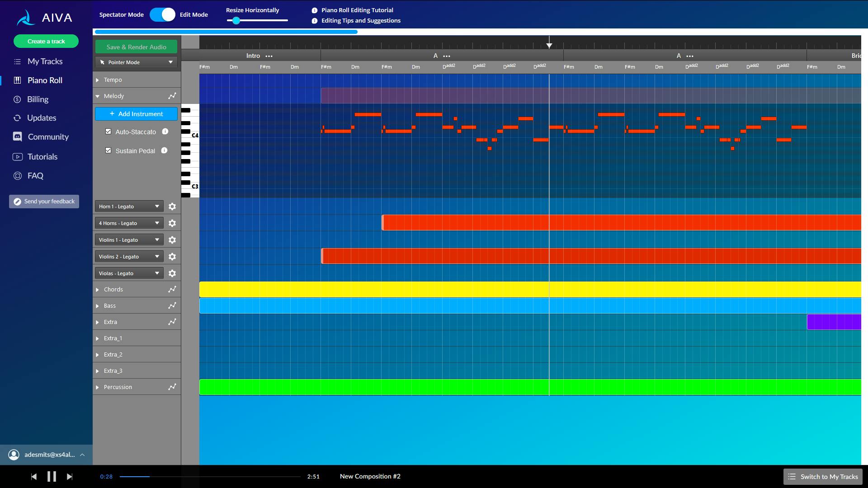
Task: Uncheck the Auto-Staccato checkbox
Action: point(108,131)
